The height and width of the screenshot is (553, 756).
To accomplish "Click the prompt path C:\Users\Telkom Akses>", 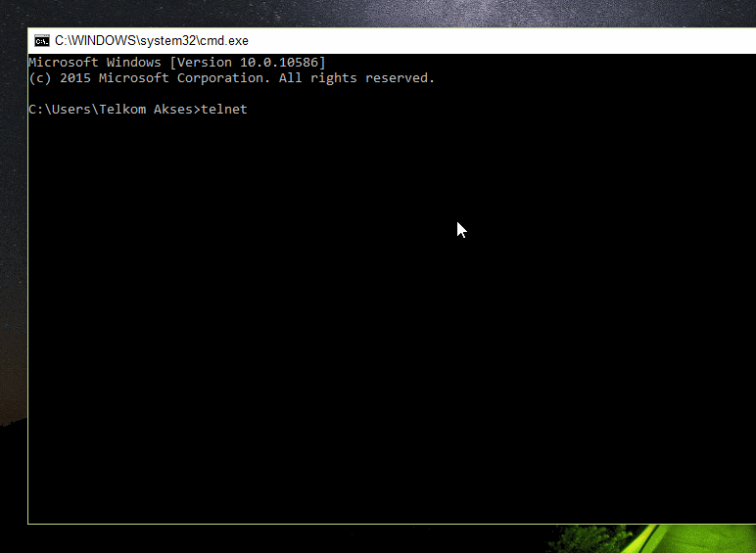I will pos(115,110).
